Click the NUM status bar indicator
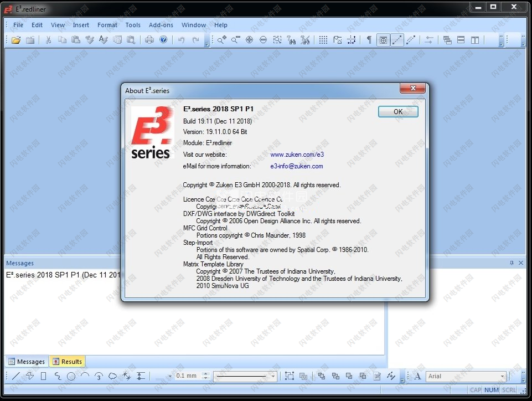Viewport: 532px width, 401px height. [491, 390]
